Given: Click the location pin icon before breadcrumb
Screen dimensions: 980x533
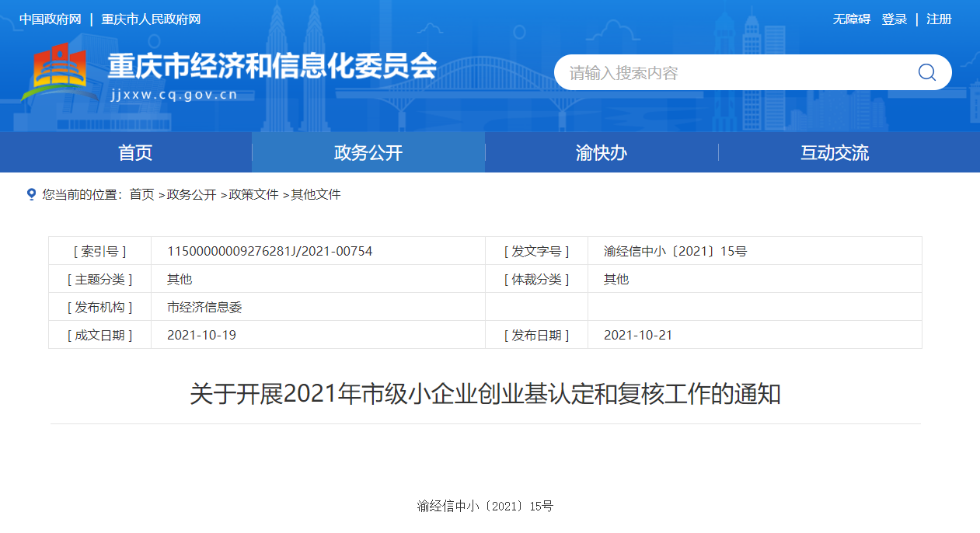Looking at the screenshot, I should [x=31, y=194].
